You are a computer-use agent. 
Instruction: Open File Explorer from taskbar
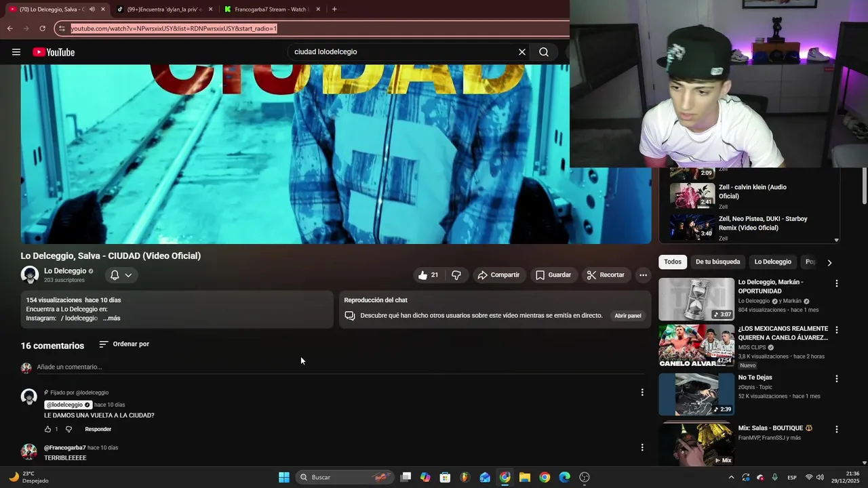coord(524,477)
